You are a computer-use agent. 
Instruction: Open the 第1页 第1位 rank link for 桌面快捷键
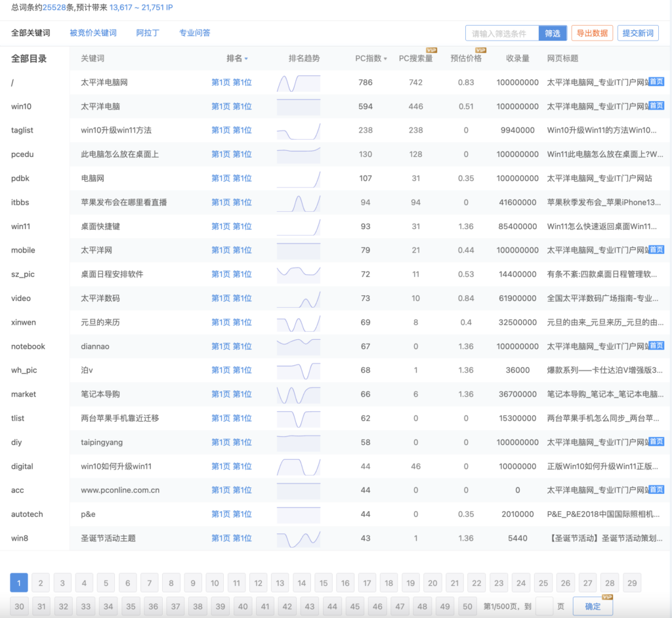tap(232, 226)
